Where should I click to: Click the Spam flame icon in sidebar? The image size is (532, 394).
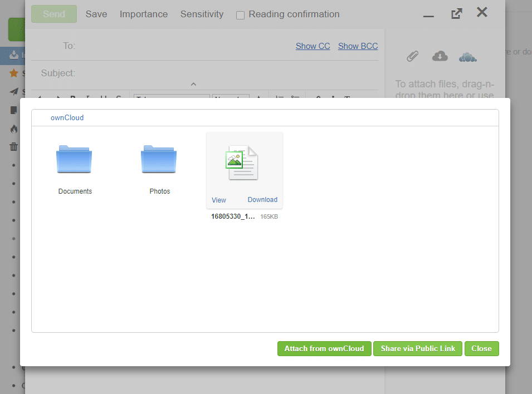pyautogui.click(x=13, y=129)
